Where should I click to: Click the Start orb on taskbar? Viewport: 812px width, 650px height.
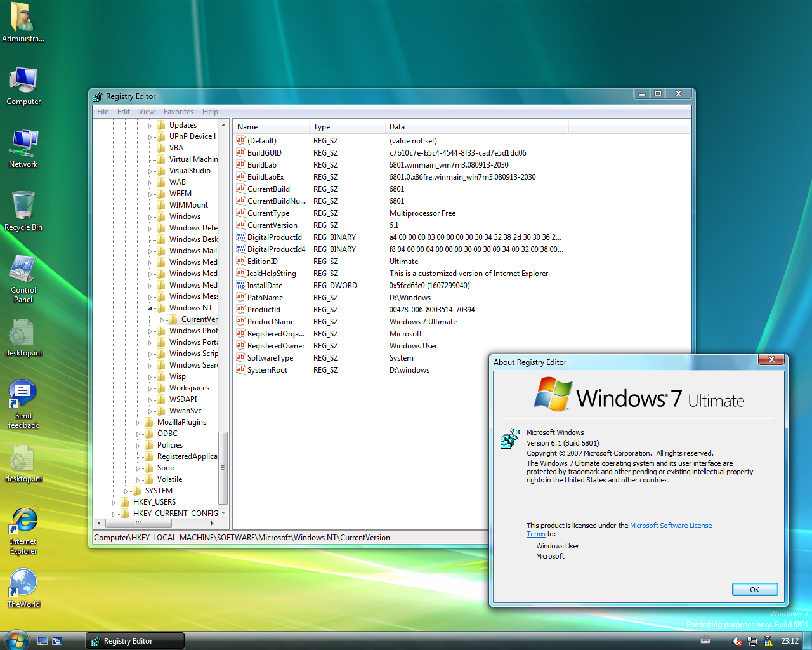click(16, 640)
